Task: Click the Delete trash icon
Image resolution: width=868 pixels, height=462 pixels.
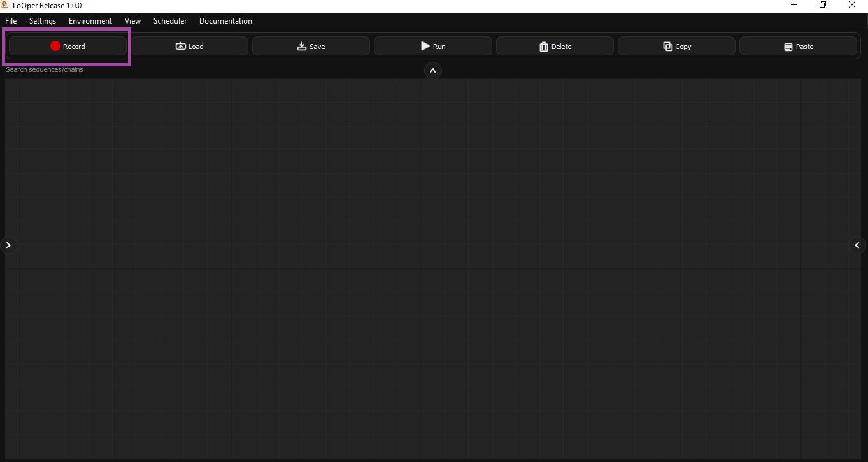Action: (544, 46)
